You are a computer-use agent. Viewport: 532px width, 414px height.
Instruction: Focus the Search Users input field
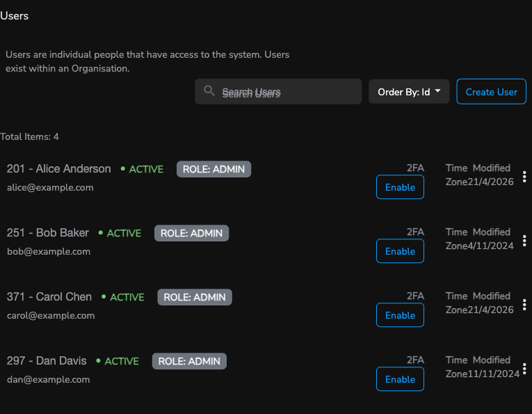click(285, 92)
